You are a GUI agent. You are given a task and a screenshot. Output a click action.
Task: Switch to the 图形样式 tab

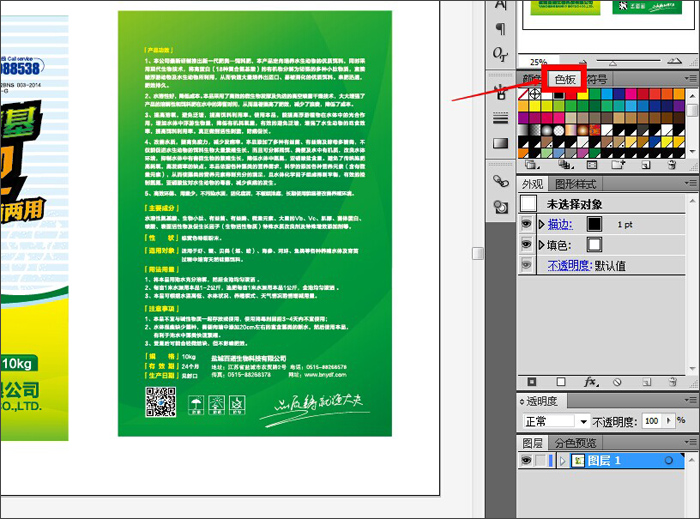click(575, 184)
